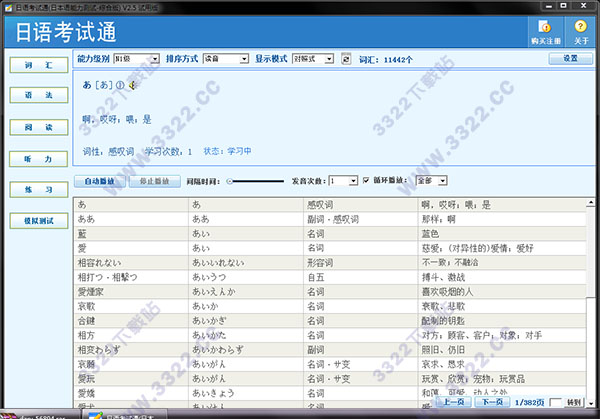The image size is (600, 419).
Task: Open the 能力级别 level dropdown
Action: click(x=136, y=59)
